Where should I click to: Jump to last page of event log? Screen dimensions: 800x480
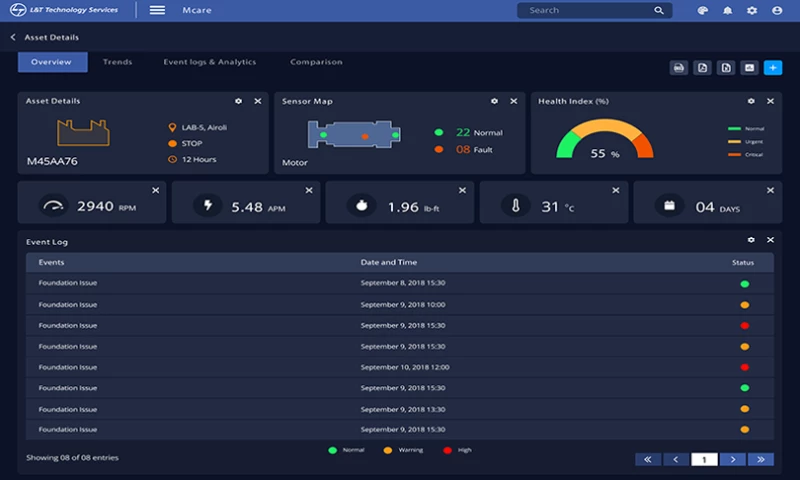[x=761, y=459]
